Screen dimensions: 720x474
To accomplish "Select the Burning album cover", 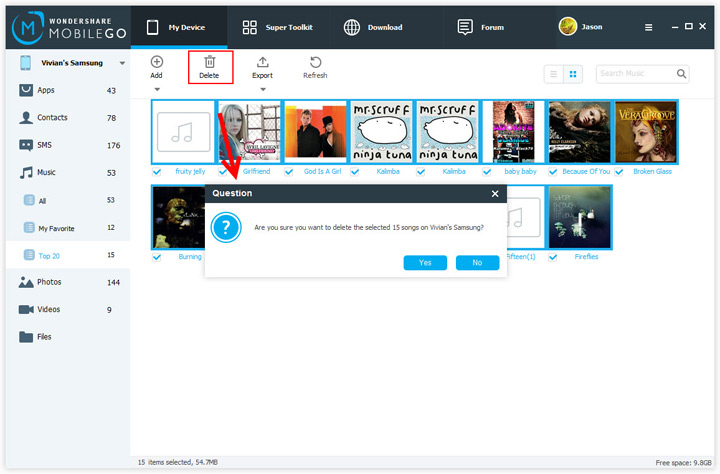I will pyautogui.click(x=179, y=217).
